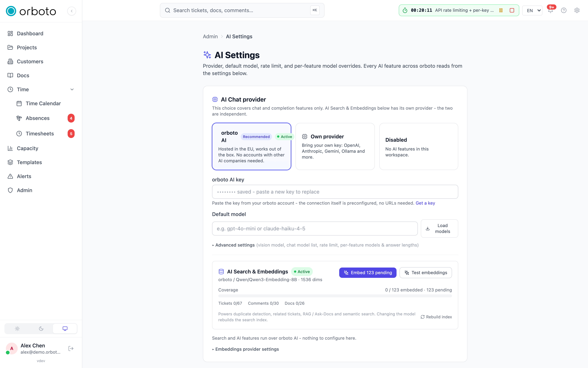
Task: Select the Own provider card
Action: (x=335, y=146)
